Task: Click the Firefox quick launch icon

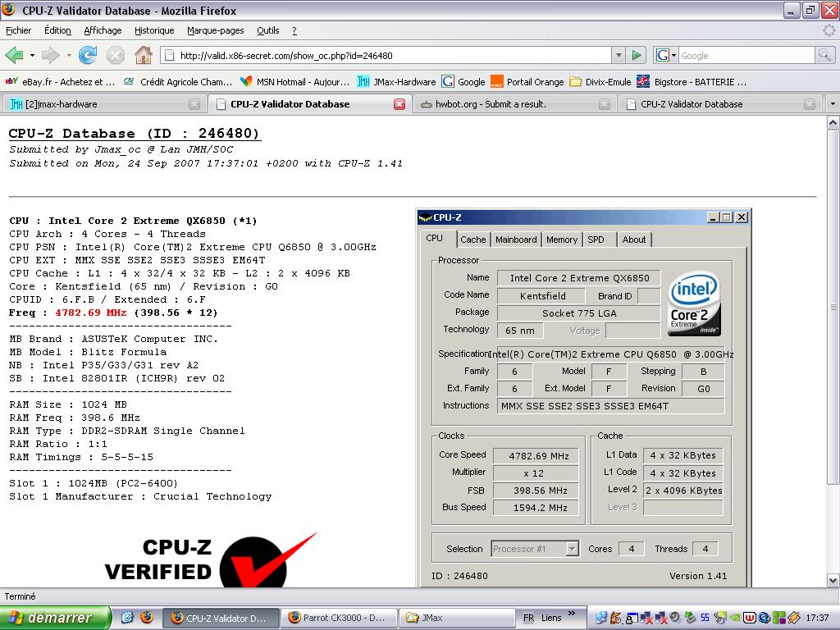Action: pos(146,618)
